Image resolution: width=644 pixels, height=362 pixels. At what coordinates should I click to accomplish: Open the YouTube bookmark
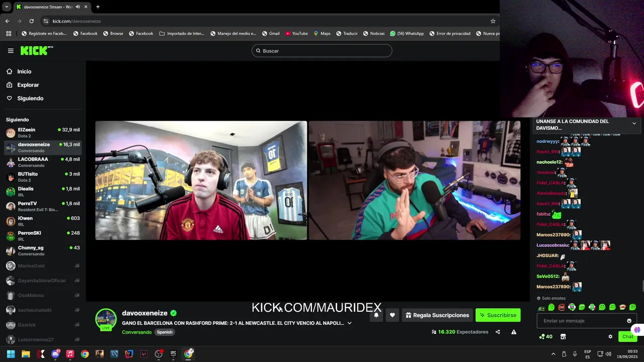click(296, 34)
